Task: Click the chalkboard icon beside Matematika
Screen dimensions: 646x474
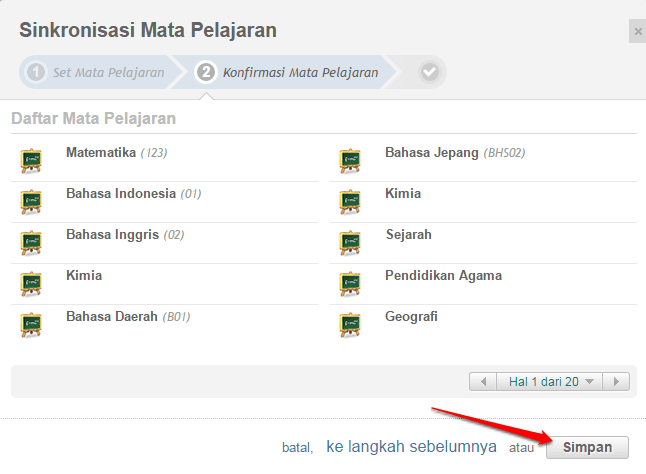Action: (31, 161)
